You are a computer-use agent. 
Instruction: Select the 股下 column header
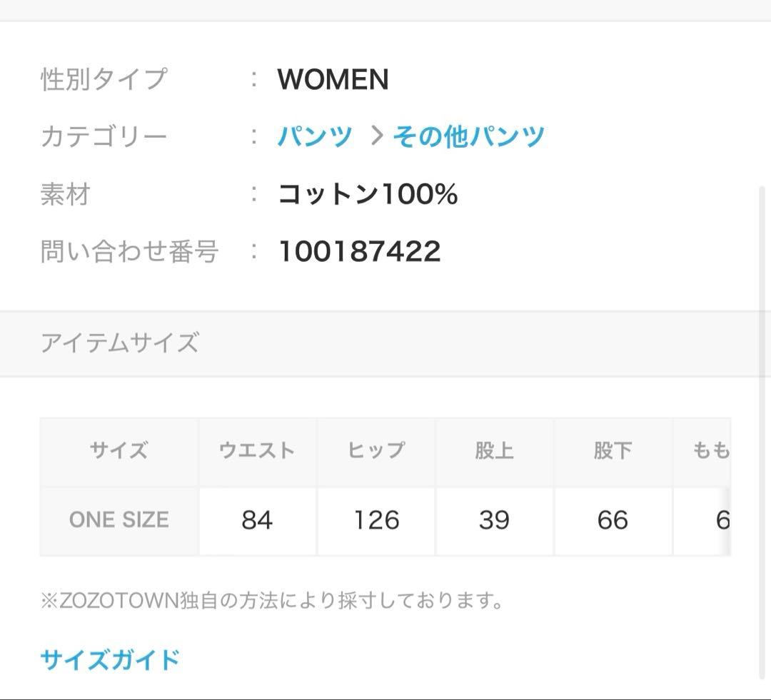click(613, 451)
